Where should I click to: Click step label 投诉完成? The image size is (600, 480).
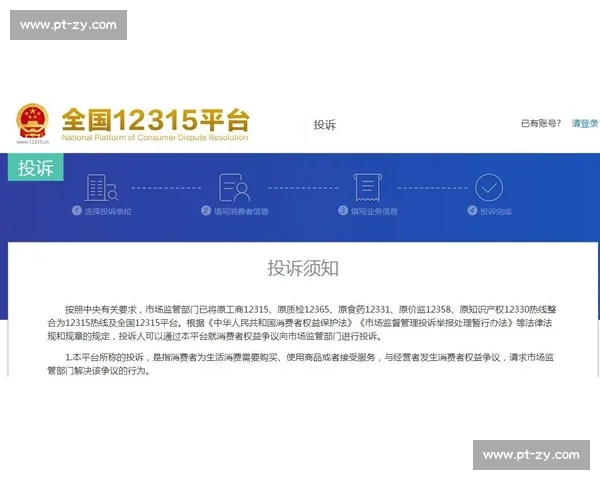496,211
